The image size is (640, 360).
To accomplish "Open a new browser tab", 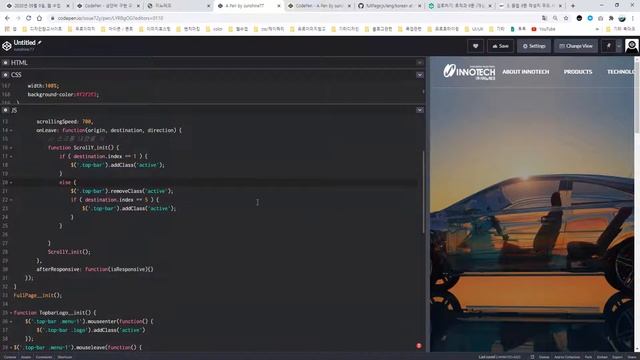I will click(573, 6).
